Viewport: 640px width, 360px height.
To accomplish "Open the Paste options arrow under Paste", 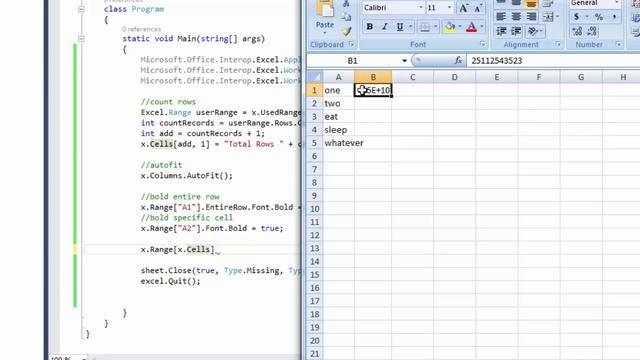I will [x=325, y=33].
